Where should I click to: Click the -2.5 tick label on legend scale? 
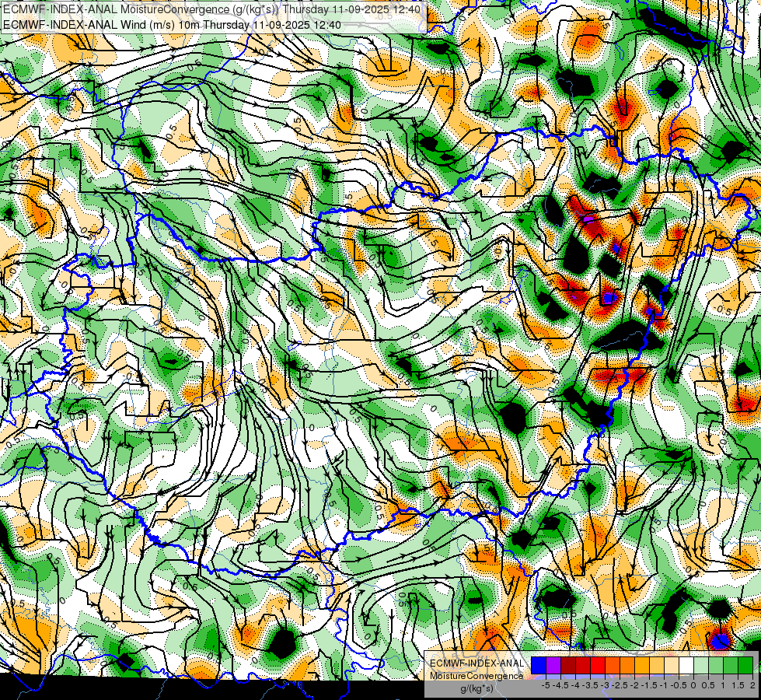tap(621, 685)
